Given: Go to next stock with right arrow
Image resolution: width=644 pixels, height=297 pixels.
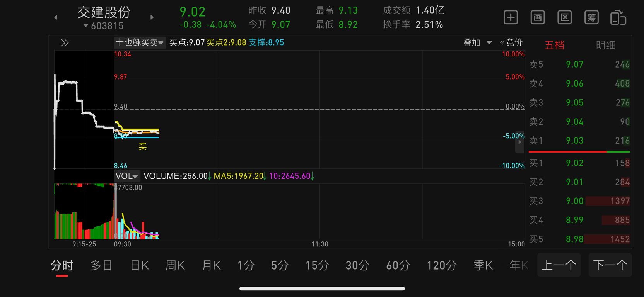Looking at the screenshot, I should click(x=152, y=17).
